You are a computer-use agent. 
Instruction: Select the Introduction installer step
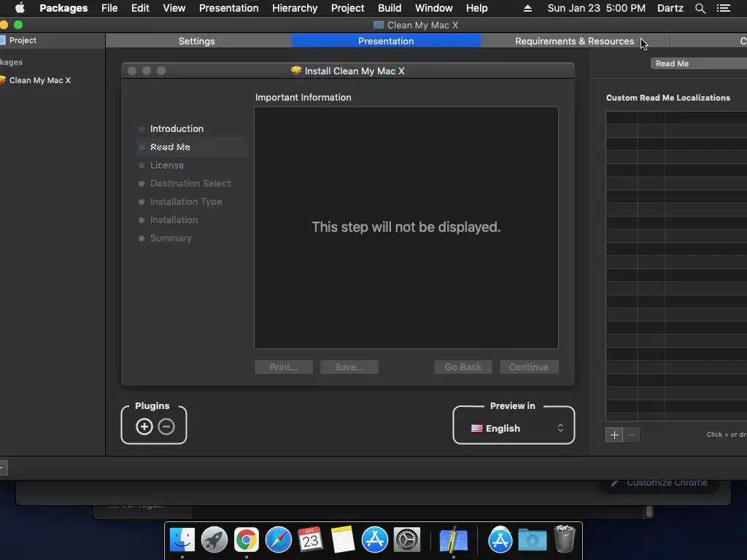click(177, 128)
